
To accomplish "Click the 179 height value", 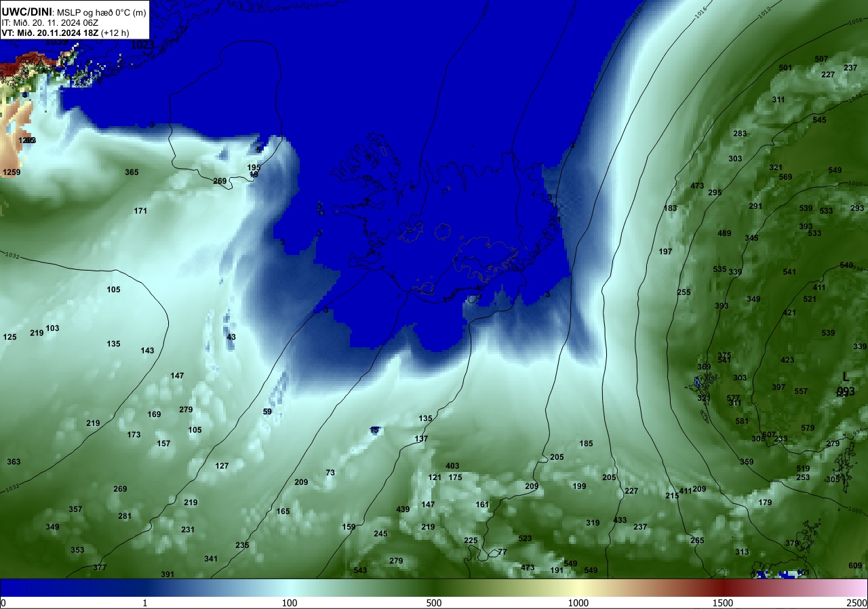I will coord(765,503).
